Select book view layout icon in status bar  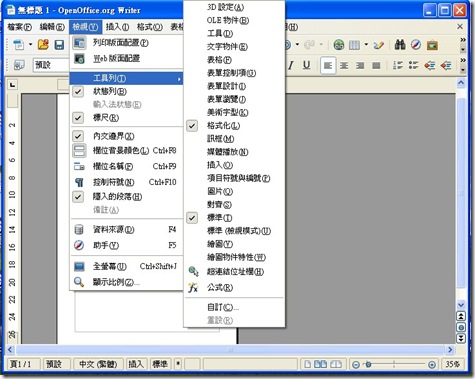tap(336, 364)
